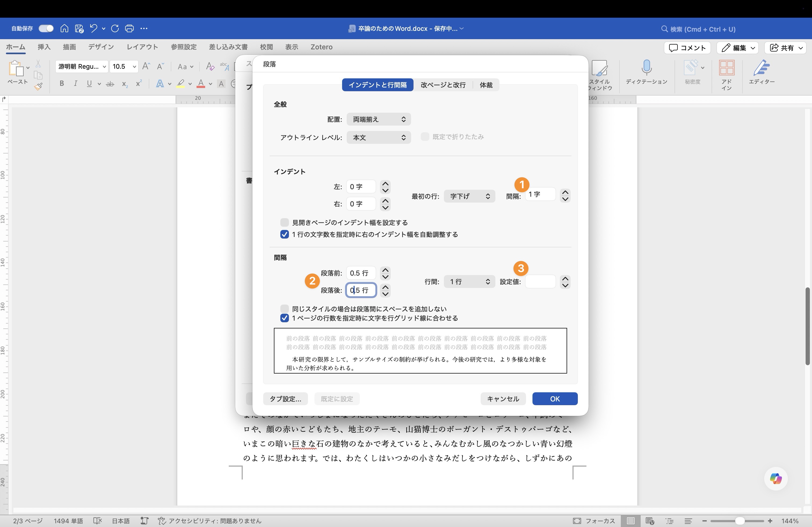Open the Copilot assistant
This screenshot has height=527, width=812.
775,479
